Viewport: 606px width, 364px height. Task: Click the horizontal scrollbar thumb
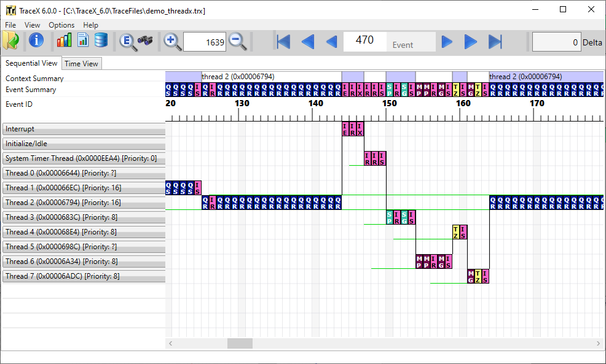coord(240,344)
